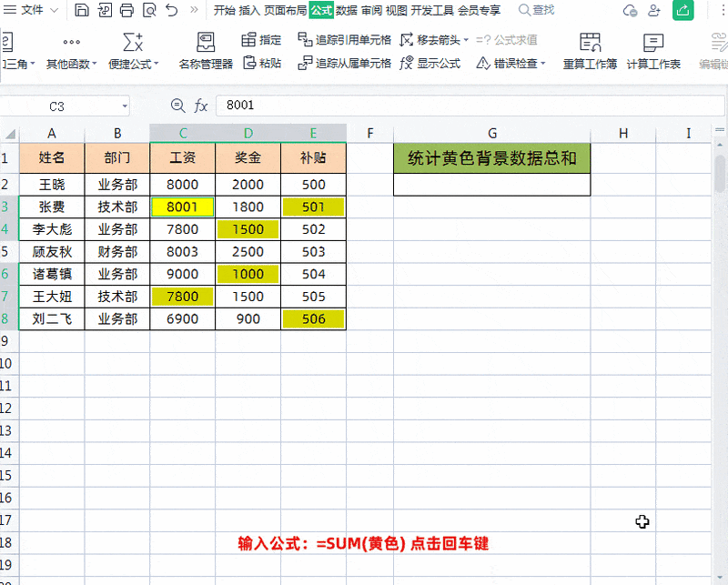
Task: Switch to the 页面布局 tab
Action: tap(286, 10)
